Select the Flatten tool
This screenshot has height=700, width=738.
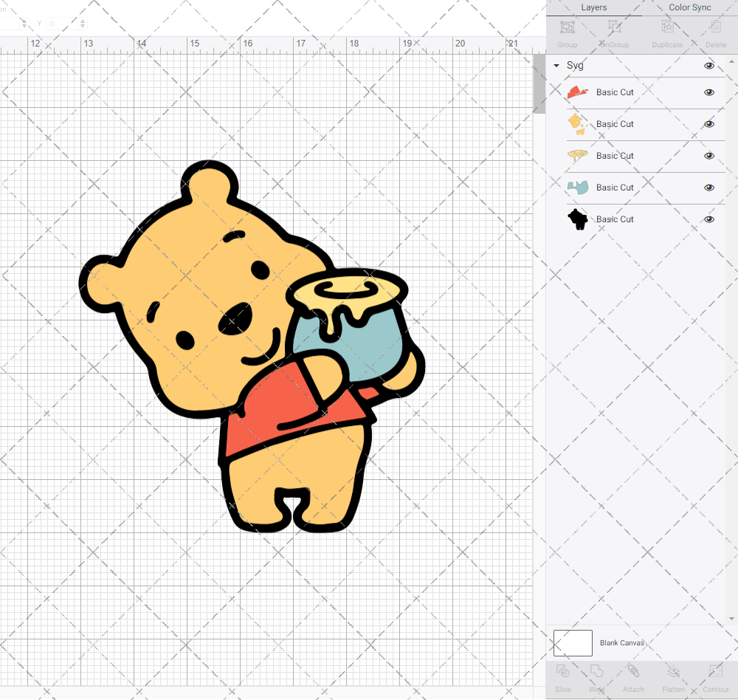(674, 670)
